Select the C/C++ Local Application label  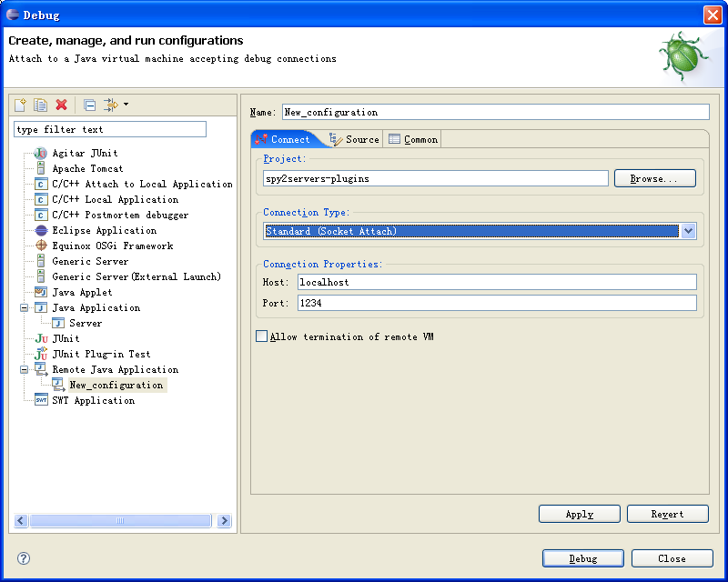116,199
